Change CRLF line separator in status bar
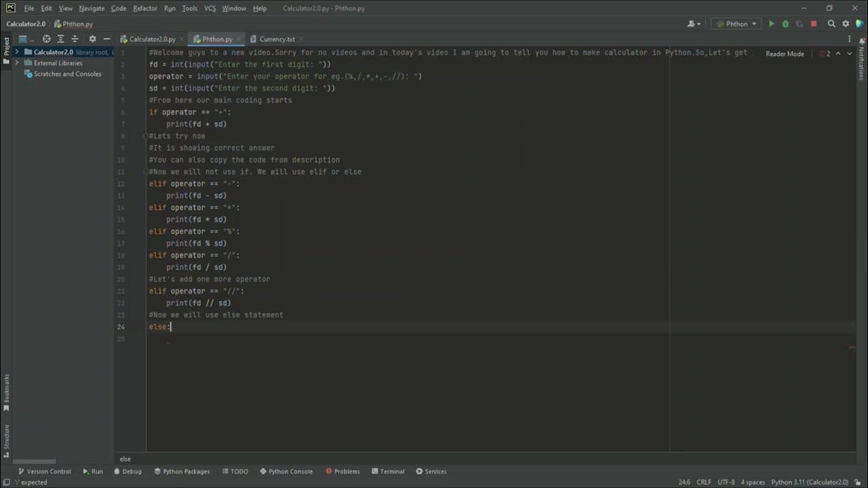Viewport: 868px width, 488px height. 704,483
